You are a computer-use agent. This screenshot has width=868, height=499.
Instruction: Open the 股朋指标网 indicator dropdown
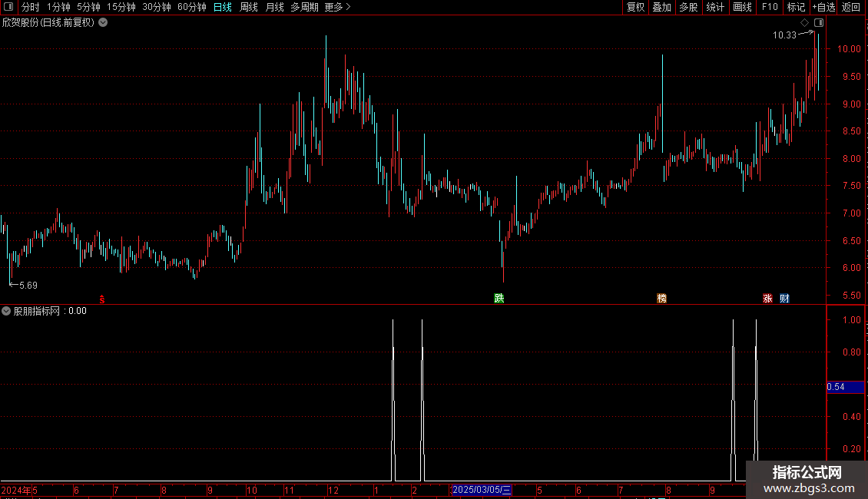tap(6, 311)
